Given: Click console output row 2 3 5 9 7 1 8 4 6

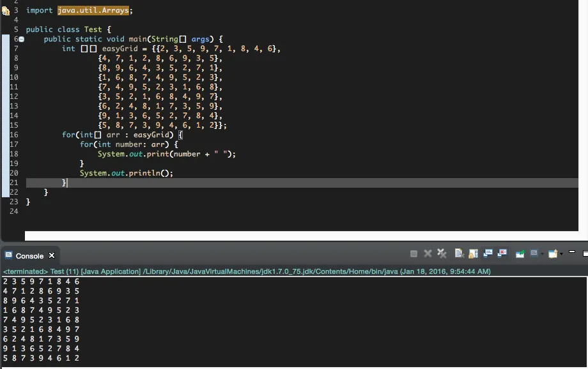Looking at the screenshot, I should 41,282.
